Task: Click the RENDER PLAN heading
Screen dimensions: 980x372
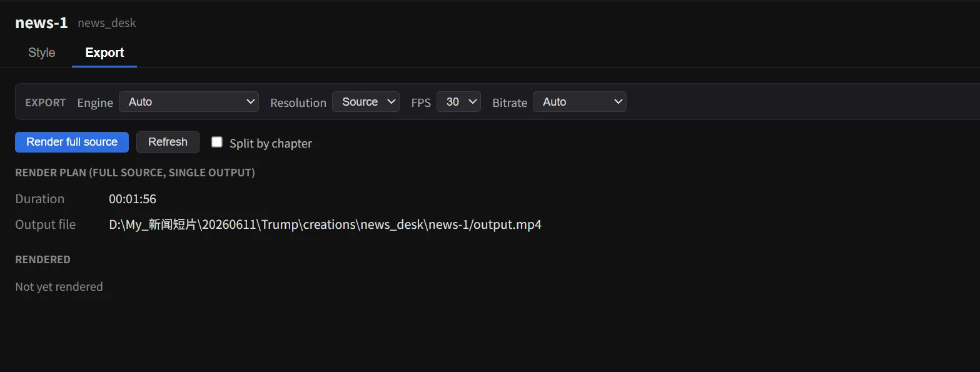Action: pos(135,173)
